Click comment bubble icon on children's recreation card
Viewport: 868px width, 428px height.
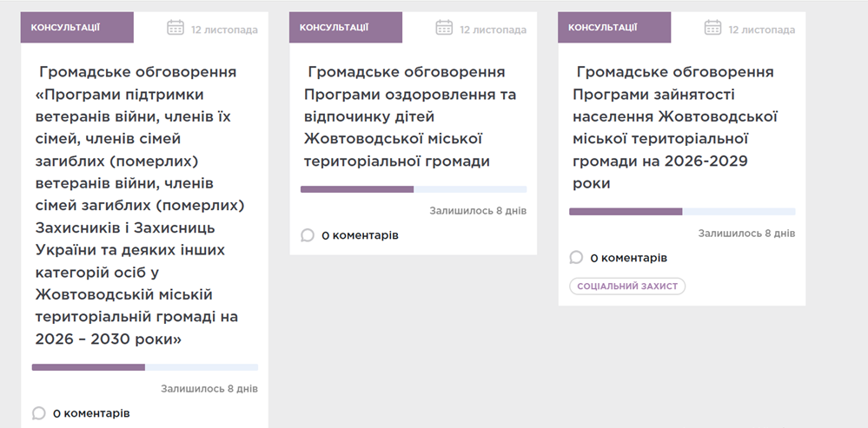click(x=308, y=235)
